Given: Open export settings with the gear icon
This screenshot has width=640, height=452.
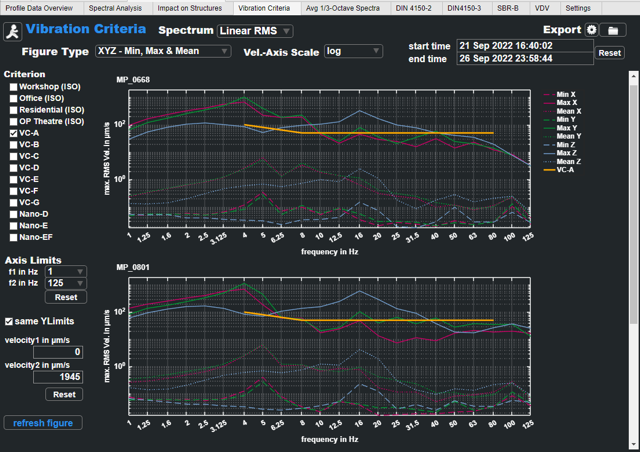Looking at the screenshot, I should pos(592,31).
